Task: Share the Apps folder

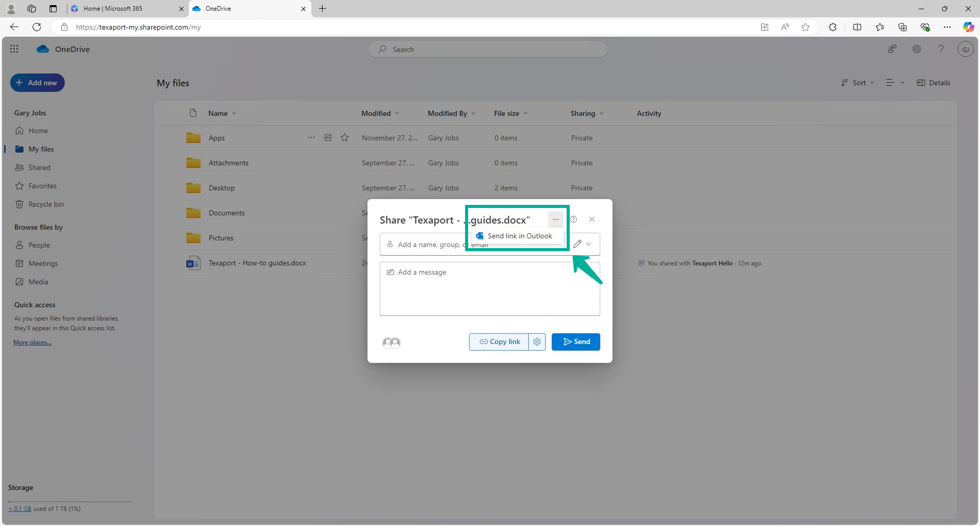Action: click(328, 137)
